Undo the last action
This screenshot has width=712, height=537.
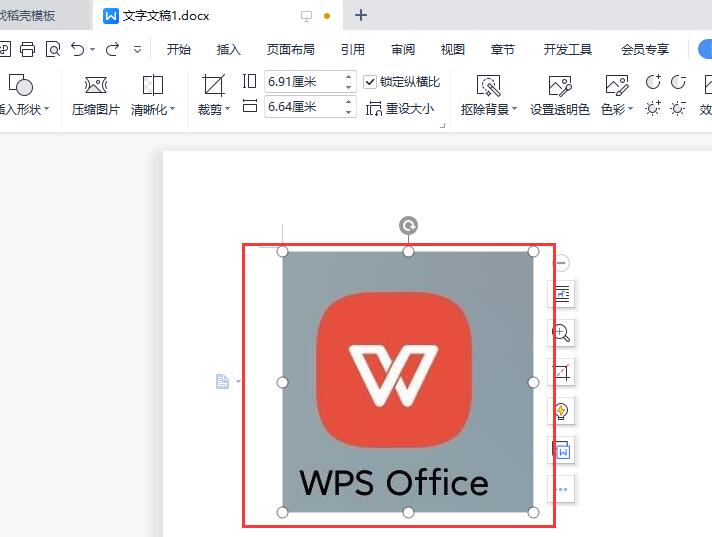78,49
